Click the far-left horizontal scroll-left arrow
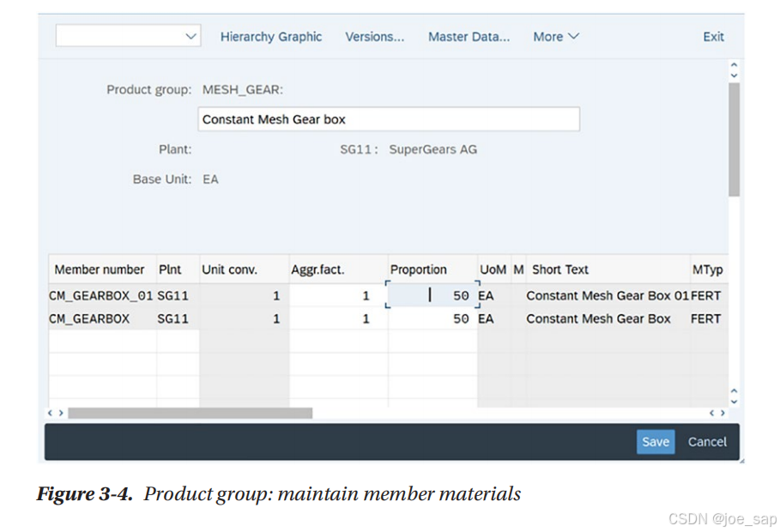The width and height of the screenshot is (780, 532). coord(51,414)
